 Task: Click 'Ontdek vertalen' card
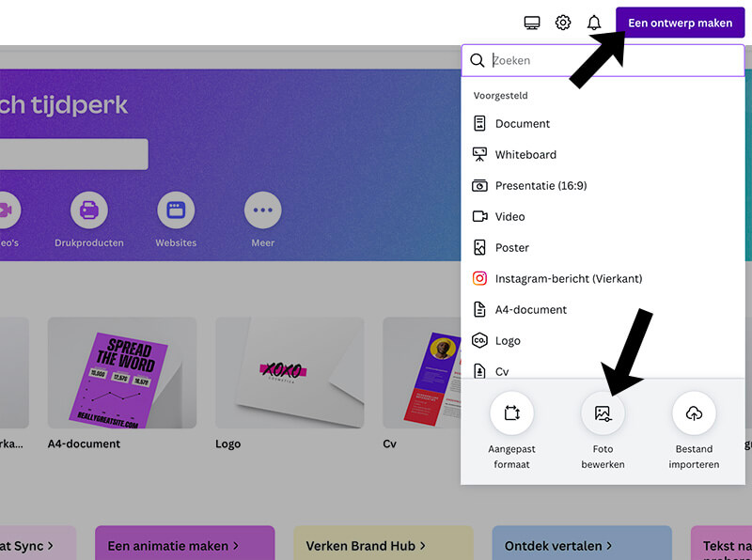(x=582, y=543)
